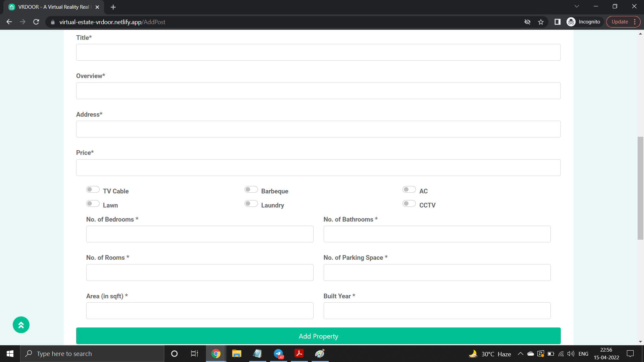Image resolution: width=644 pixels, height=362 pixels.
Task: Bookmark this page with the star icon
Action: coord(541,22)
